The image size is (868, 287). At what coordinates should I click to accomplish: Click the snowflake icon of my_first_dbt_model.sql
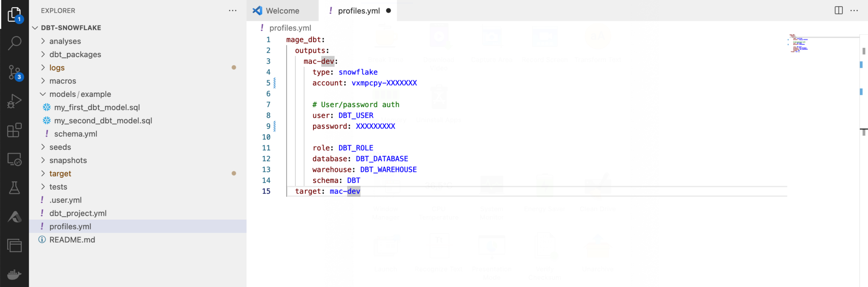pos(47,107)
